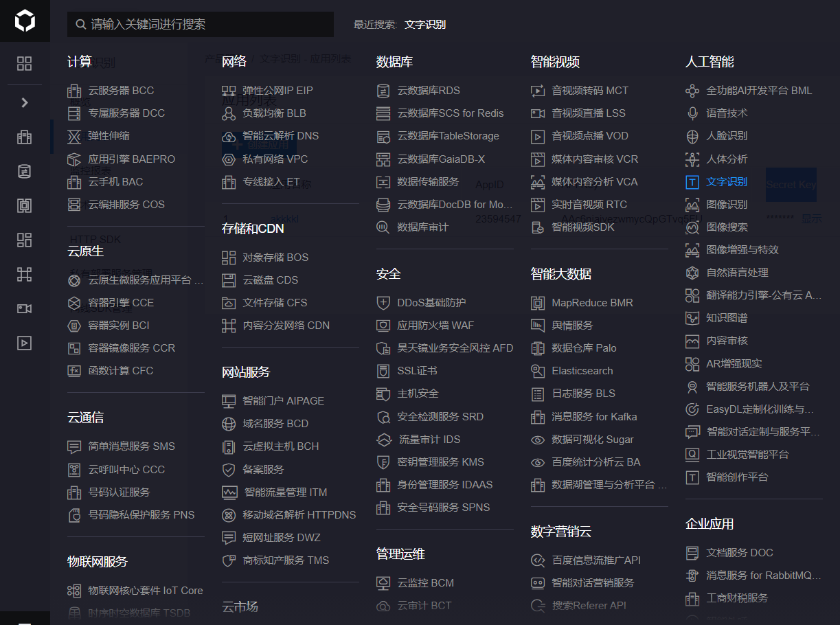
Task: Open 云监控 BCM
Action: pyautogui.click(x=425, y=583)
